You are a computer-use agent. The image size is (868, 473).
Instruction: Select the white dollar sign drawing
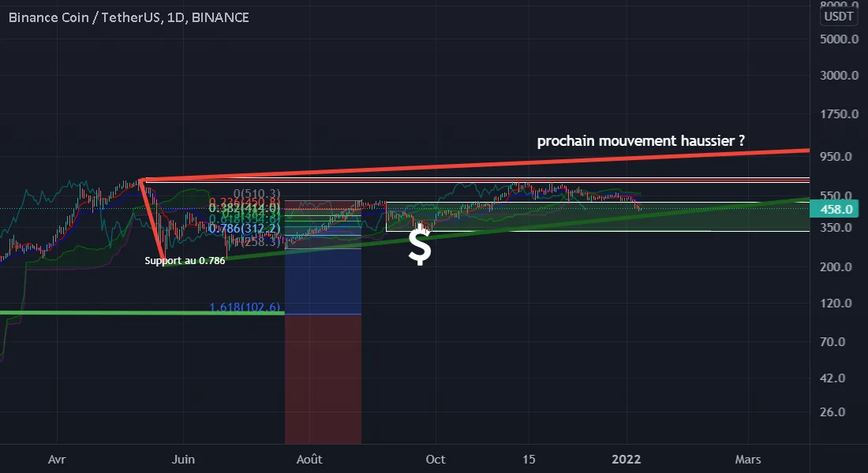tap(420, 246)
